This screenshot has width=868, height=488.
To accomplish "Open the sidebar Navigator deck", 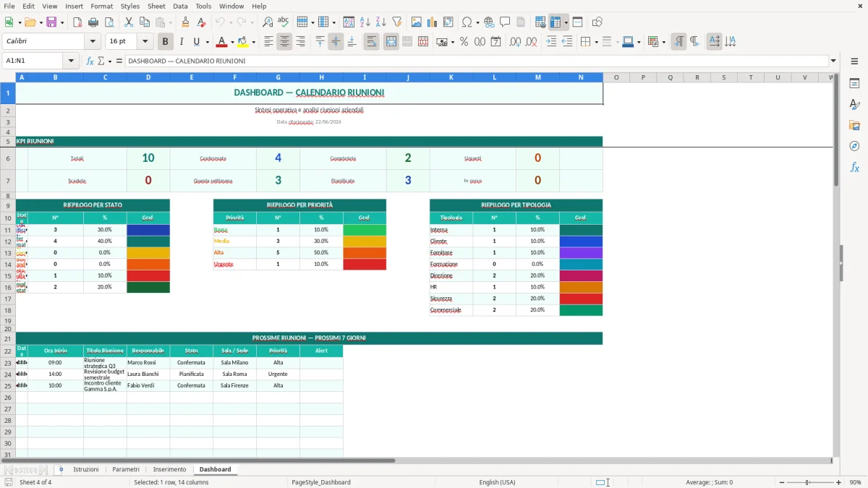I will tap(854, 147).
